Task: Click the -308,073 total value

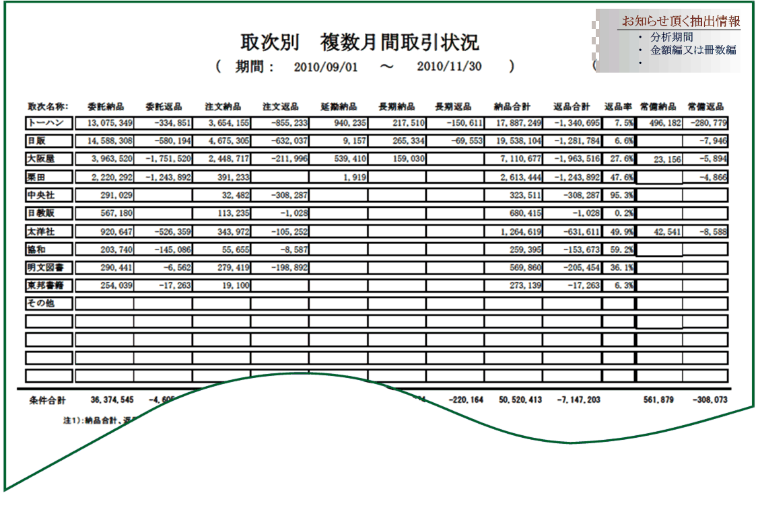Action: [710, 400]
